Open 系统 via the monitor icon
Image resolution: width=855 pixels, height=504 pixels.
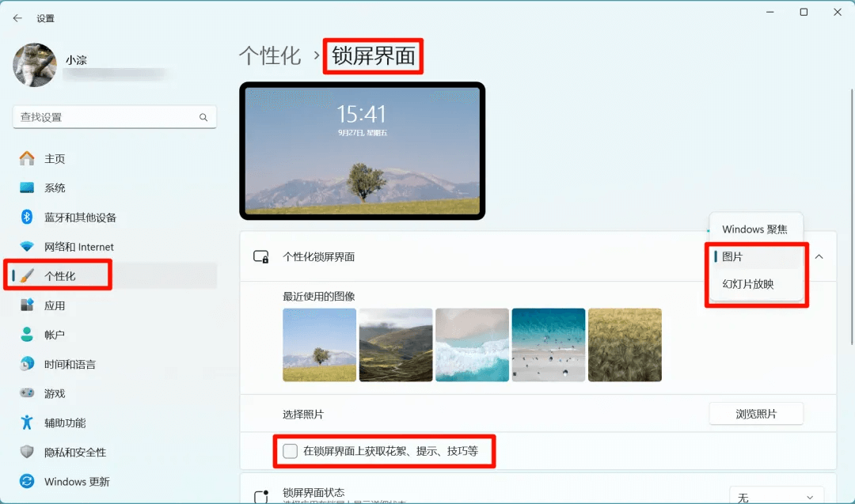click(27, 188)
